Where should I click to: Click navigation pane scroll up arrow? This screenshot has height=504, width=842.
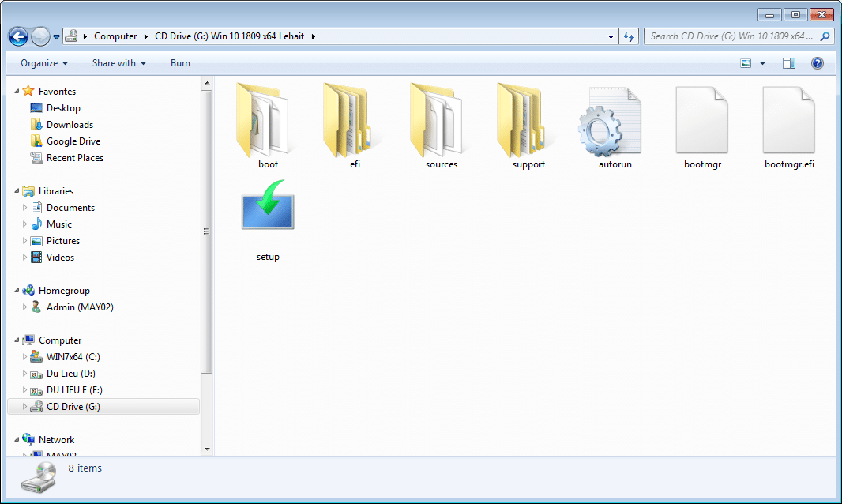point(207,83)
